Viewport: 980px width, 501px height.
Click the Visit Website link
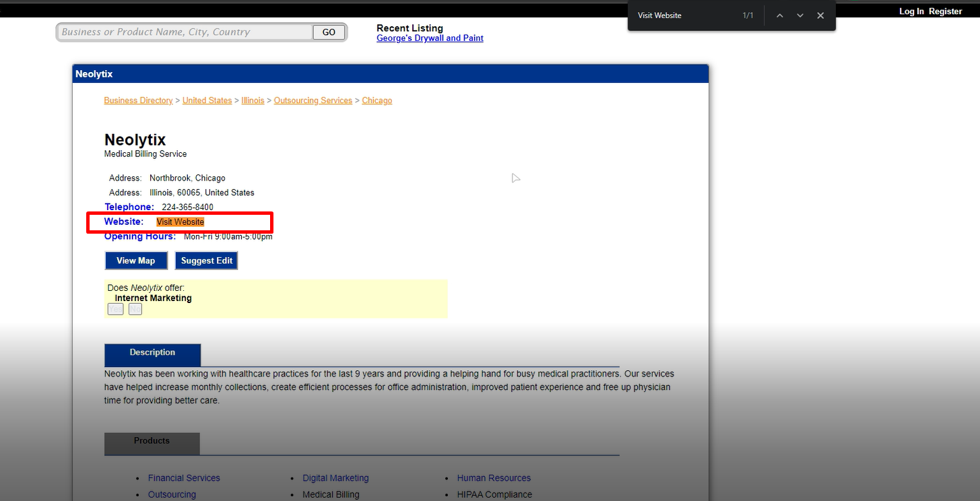coord(180,222)
